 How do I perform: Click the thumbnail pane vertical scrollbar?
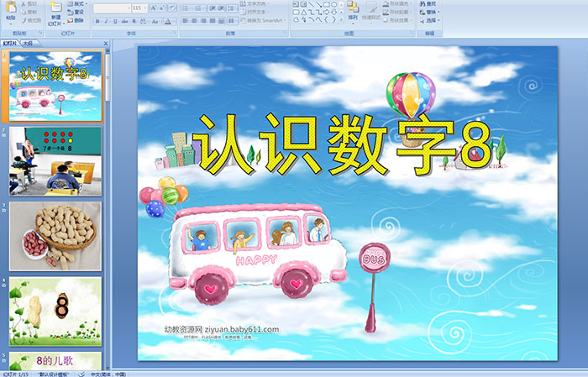pyautogui.click(x=108, y=210)
